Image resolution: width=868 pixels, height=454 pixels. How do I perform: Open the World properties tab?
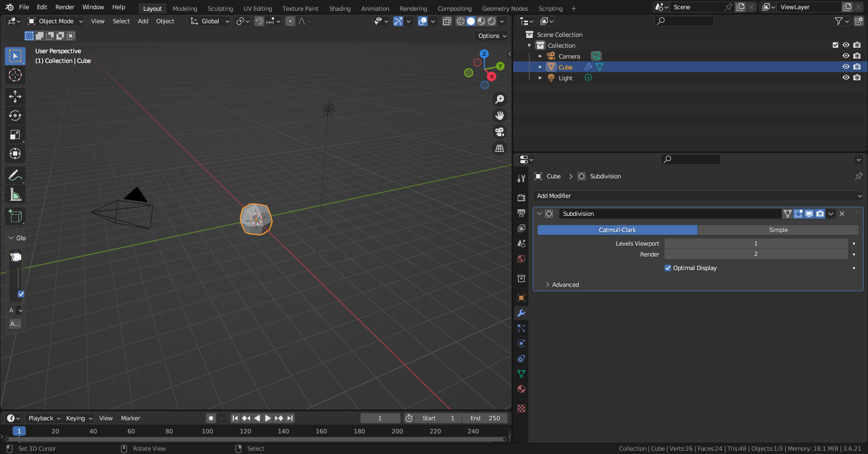click(521, 259)
